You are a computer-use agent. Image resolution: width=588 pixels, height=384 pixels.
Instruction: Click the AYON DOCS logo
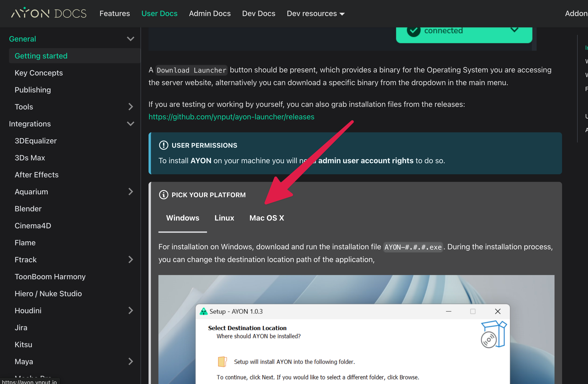(x=49, y=13)
